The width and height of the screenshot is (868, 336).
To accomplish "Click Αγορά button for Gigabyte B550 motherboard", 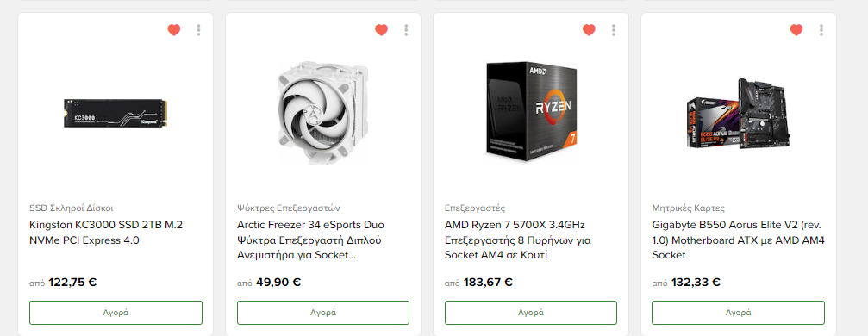I will tap(739, 313).
